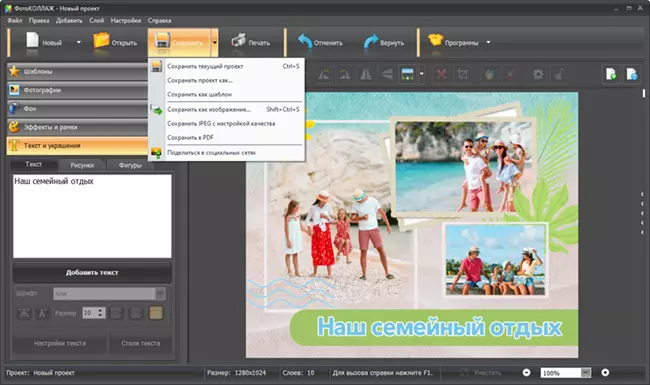
Task: Open the Правка menu
Action: point(39,20)
